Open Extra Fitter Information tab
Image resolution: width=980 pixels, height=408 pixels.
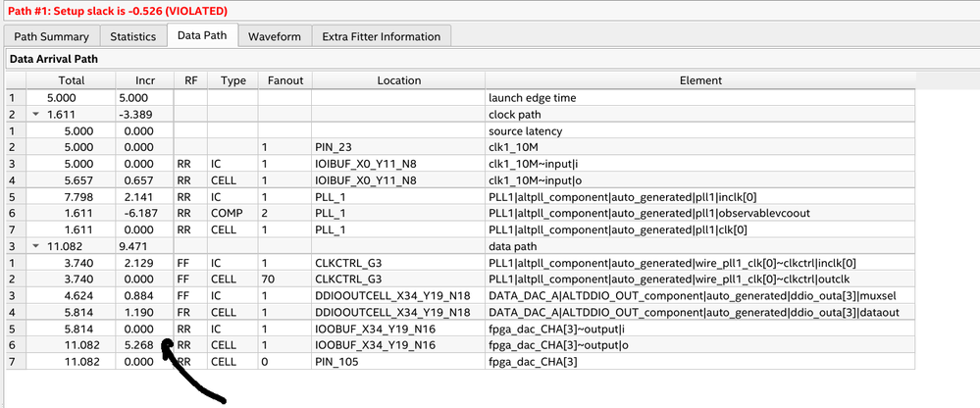coord(381,36)
